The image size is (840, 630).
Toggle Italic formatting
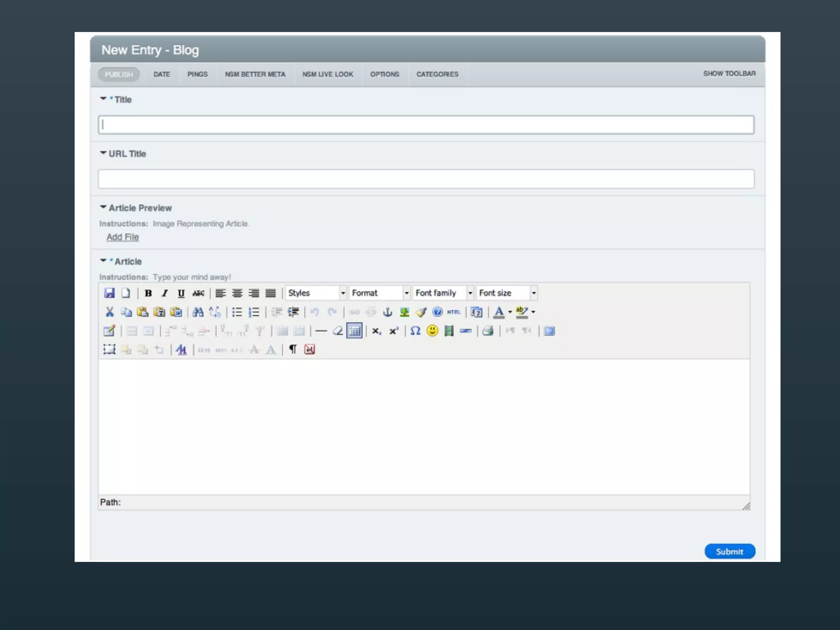pyautogui.click(x=164, y=293)
